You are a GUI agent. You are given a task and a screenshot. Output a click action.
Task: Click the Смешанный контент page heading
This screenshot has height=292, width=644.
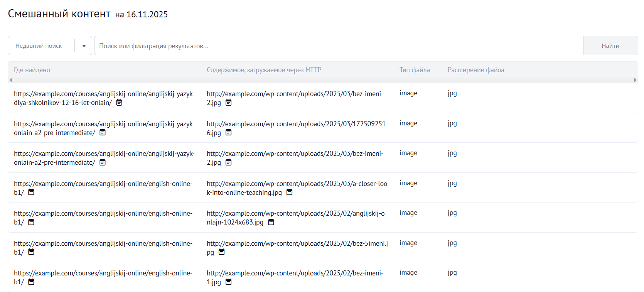[x=59, y=14]
